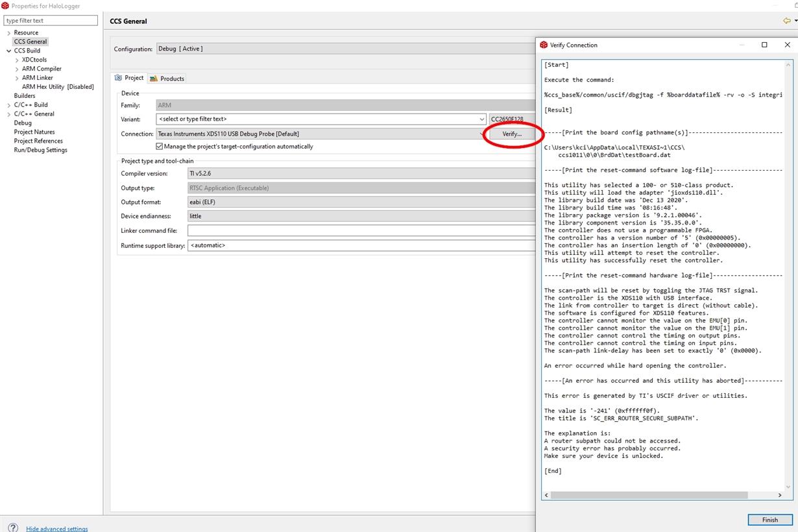Click the SC_ERR_ROUTER_SECURE_SUBPATH error title line
The image size is (798, 532).
621,418
